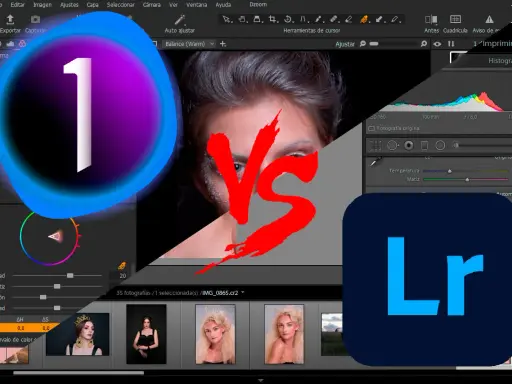This screenshot has height=384, width=512.
Task: Select the Rotate cursor tool
Action: [x=288, y=20]
